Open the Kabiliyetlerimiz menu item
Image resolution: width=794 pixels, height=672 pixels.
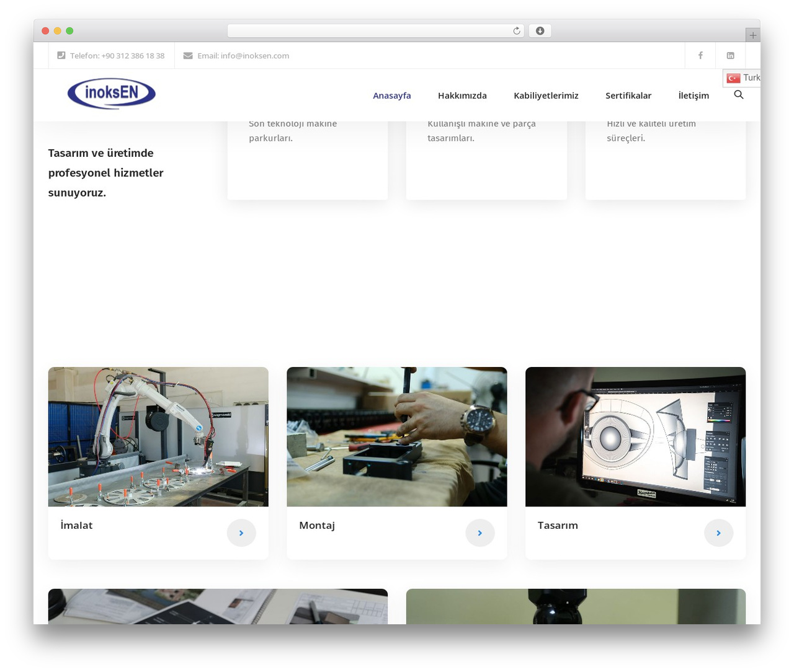click(x=546, y=95)
